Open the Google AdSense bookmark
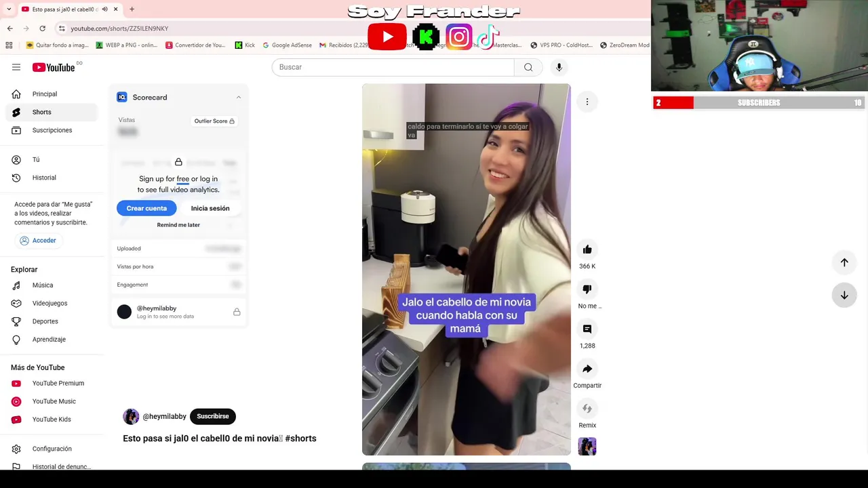Viewport: 868px width, 488px height. tap(288, 45)
